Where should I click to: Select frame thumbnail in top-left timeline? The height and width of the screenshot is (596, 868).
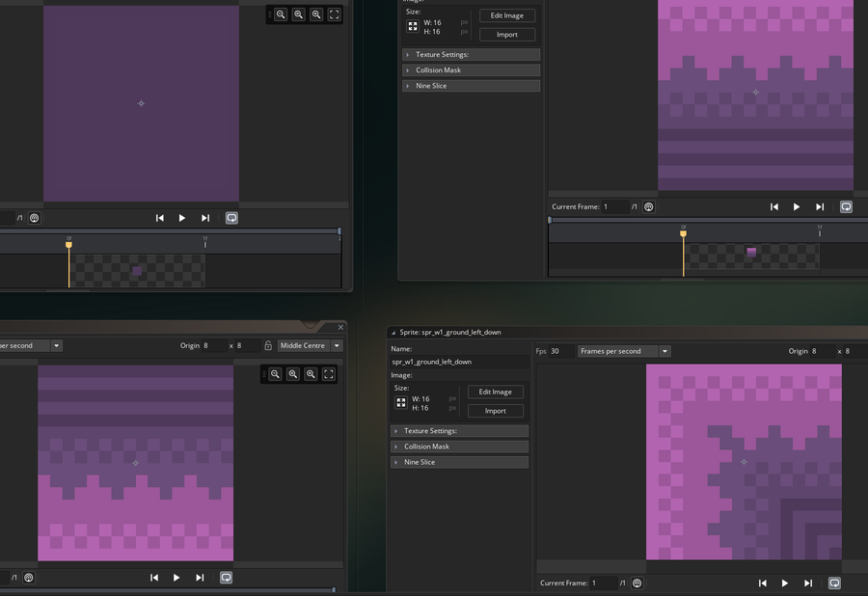137,271
